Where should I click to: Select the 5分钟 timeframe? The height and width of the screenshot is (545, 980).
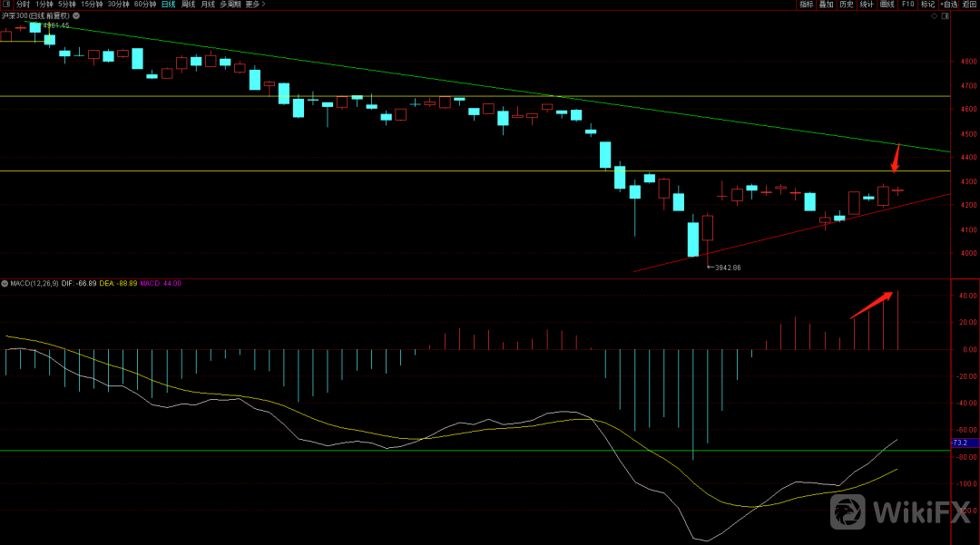[x=67, y=5]
